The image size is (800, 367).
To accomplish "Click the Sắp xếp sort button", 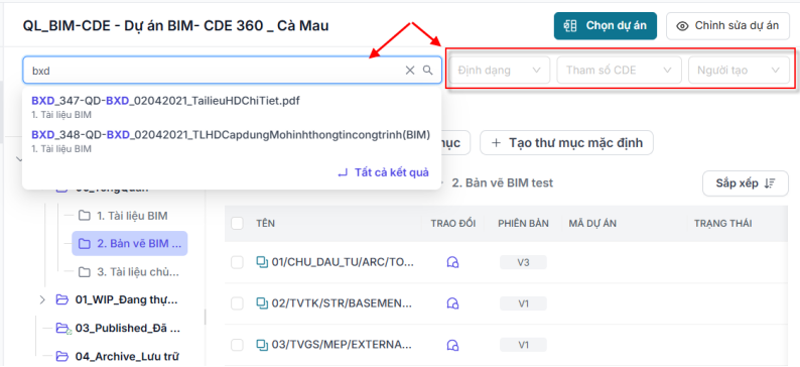I will click(745, 184).
